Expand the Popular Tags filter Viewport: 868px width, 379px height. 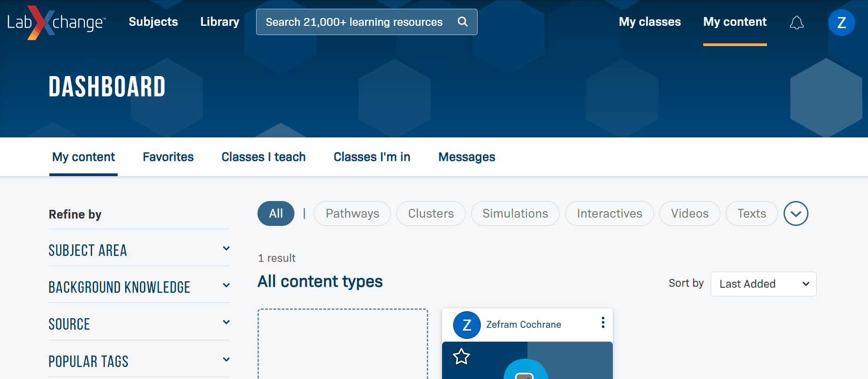tap(139, 361)
